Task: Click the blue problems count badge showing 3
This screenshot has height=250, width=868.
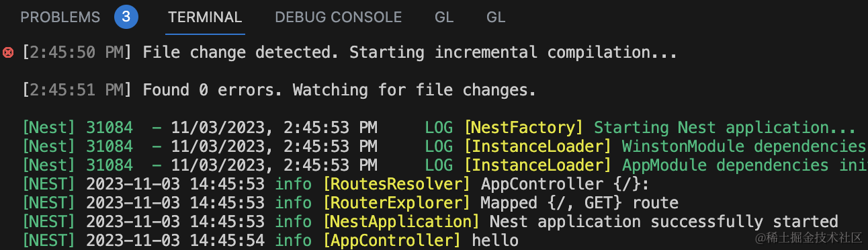Action: [126, 17]
